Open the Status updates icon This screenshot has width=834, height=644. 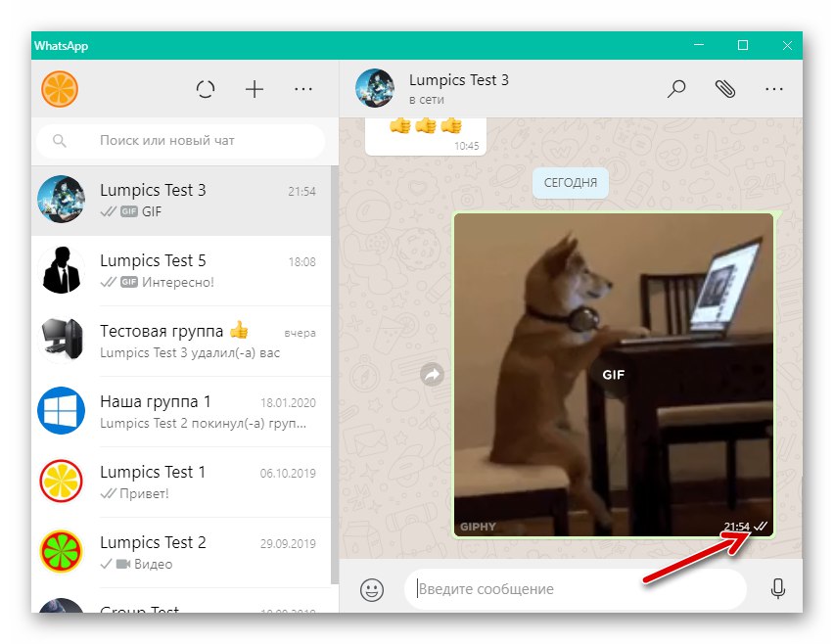click(x=206, y=88)
